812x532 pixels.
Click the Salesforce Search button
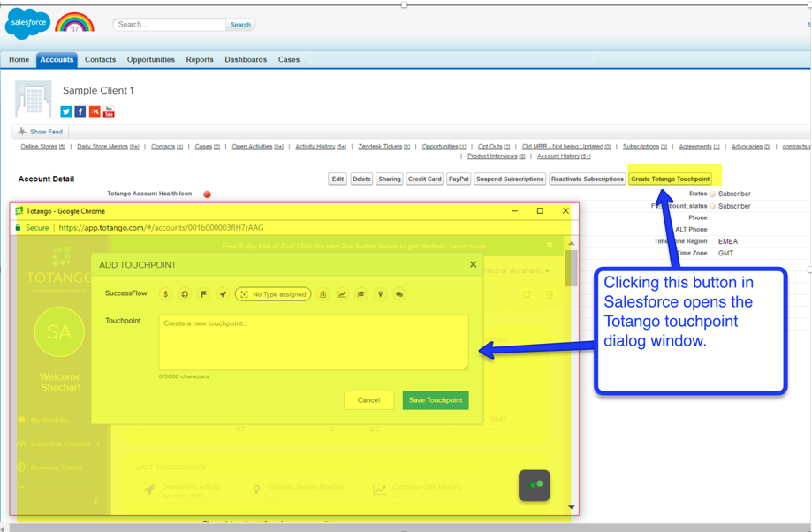pyautogui.click(x=240, y=25)
